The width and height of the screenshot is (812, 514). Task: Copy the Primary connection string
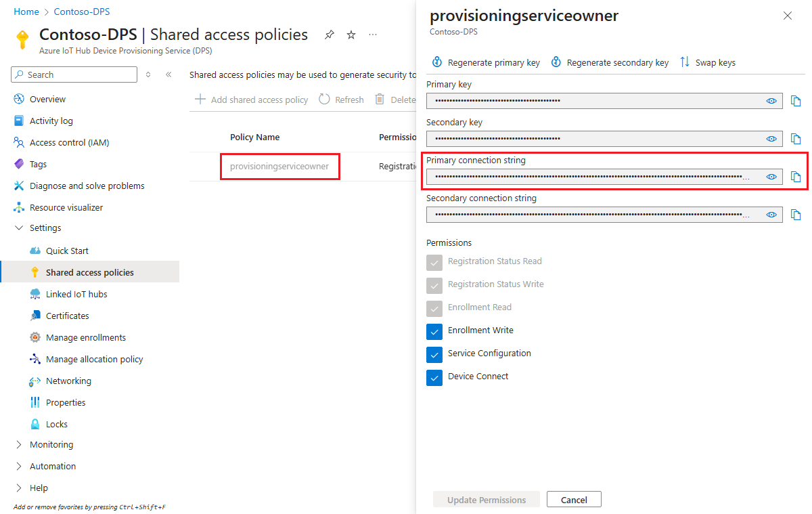click(x=797, y=176)
